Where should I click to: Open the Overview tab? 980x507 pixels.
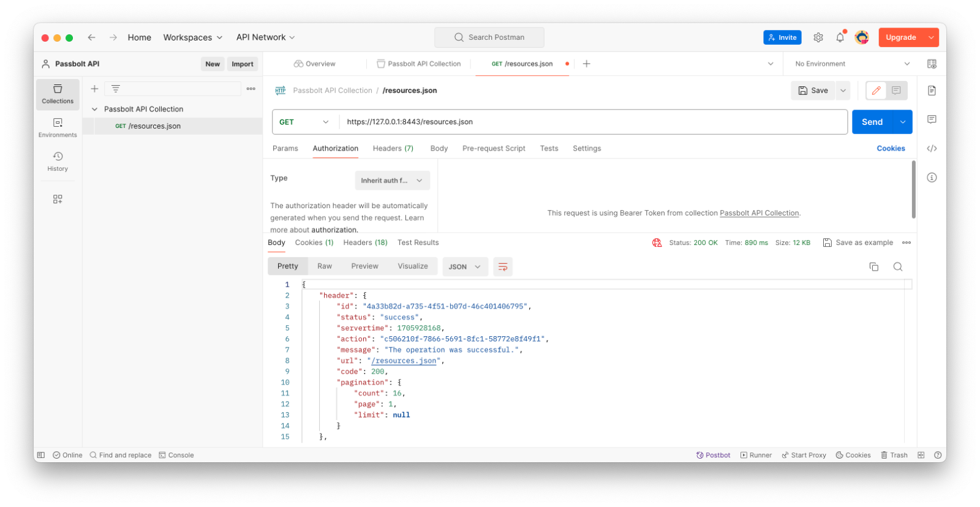(315, 64)
